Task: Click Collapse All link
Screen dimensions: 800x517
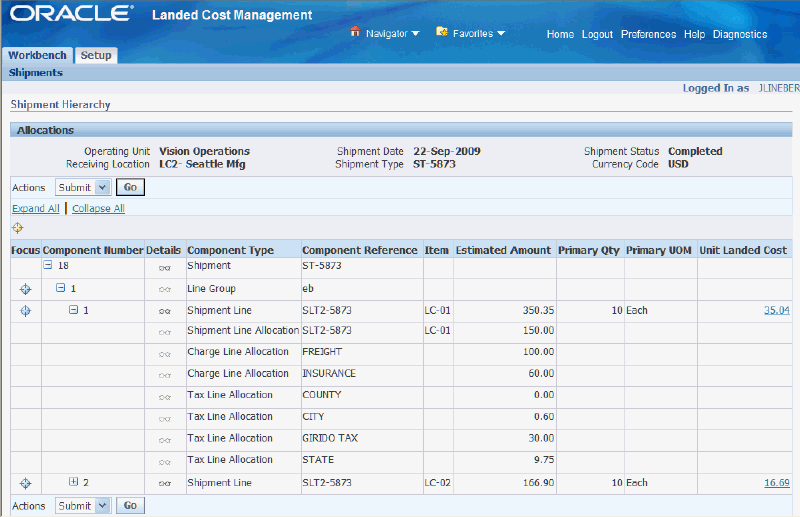Action: [x=98, y=208]
